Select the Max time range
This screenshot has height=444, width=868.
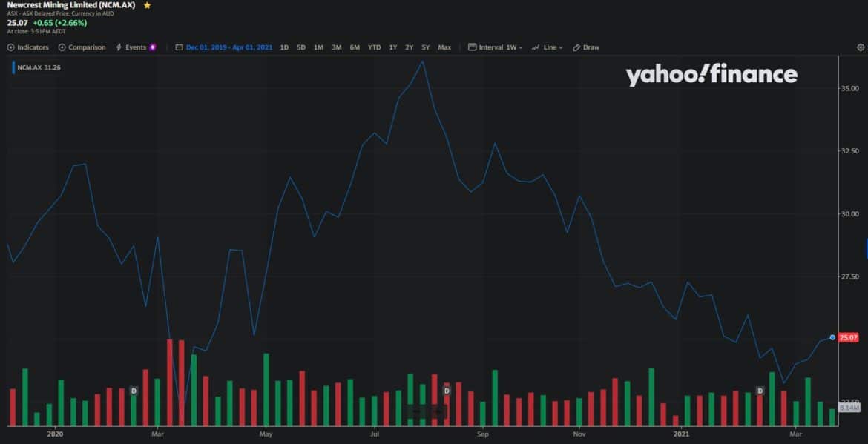[x=444, y=47]
